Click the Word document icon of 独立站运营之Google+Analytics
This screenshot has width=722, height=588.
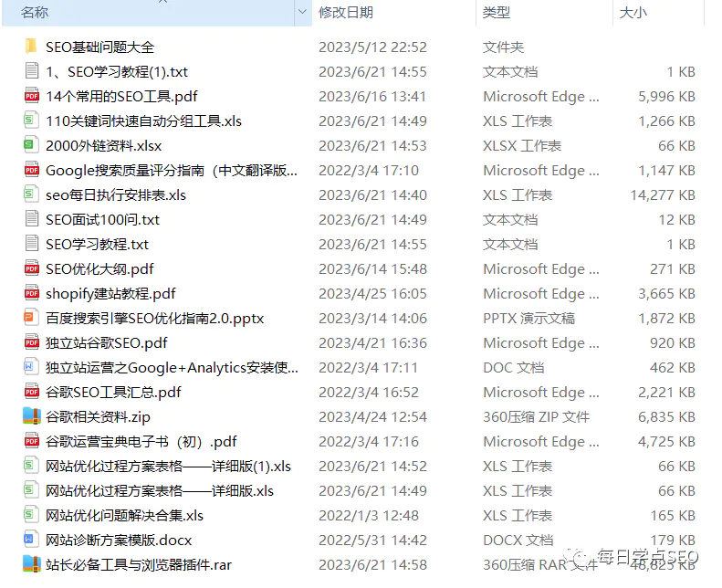point(30,367)
